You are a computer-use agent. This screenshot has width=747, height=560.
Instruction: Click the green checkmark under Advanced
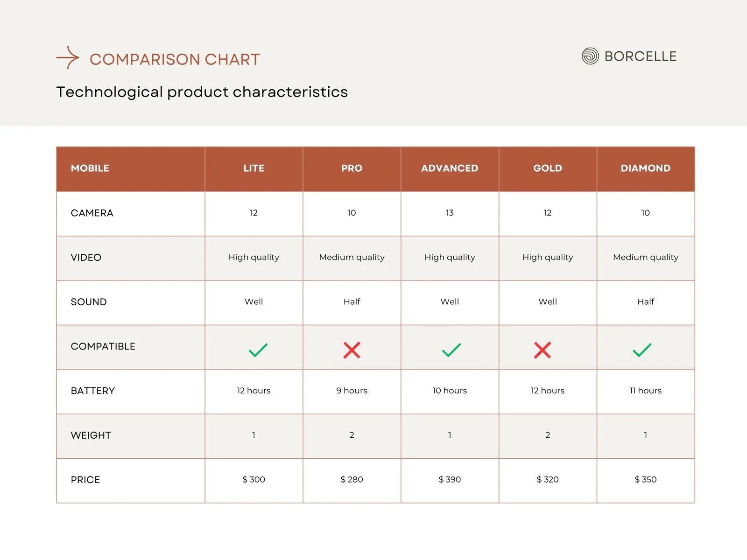(451, 350)
